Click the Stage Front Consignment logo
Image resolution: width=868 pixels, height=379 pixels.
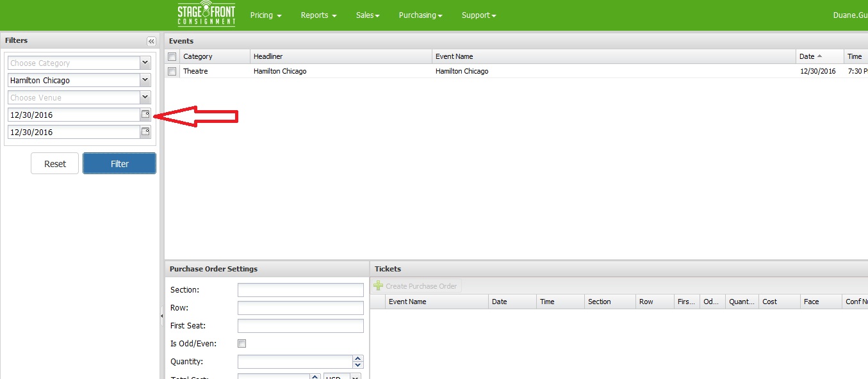[206, 14]
